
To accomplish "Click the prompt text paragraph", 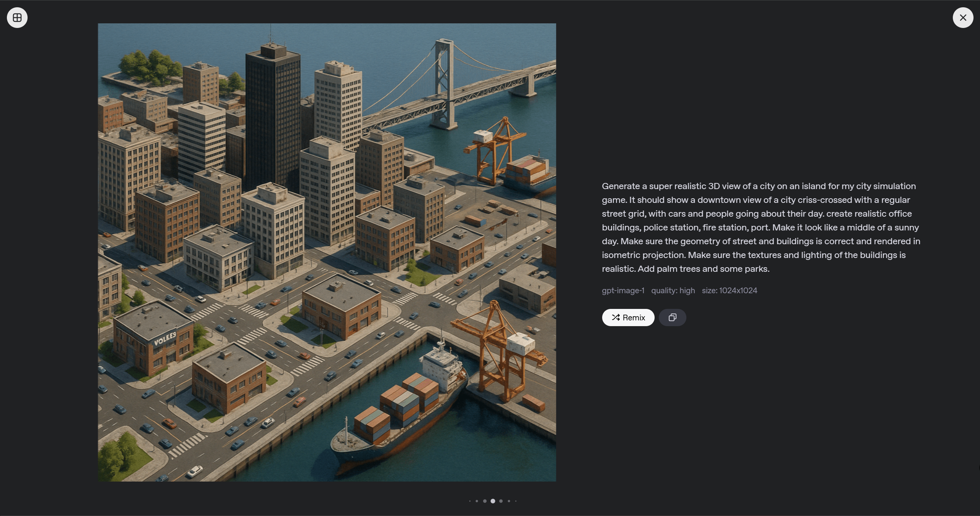I will coord(761,227).
